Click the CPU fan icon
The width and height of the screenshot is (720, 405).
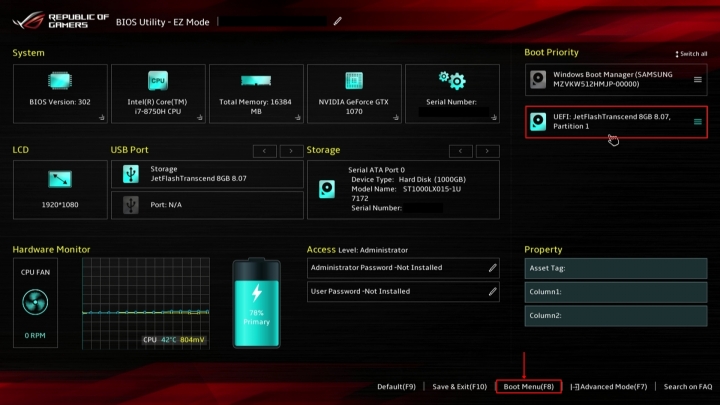pos(35,302)
